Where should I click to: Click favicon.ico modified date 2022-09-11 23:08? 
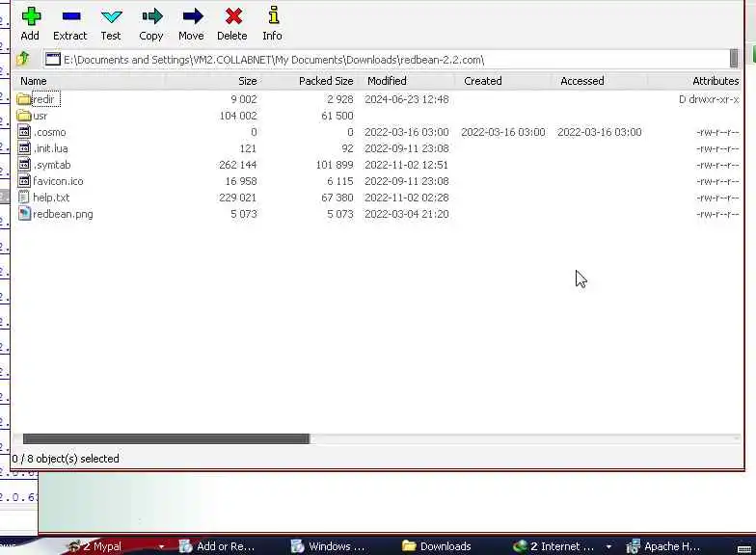(407, 181)
